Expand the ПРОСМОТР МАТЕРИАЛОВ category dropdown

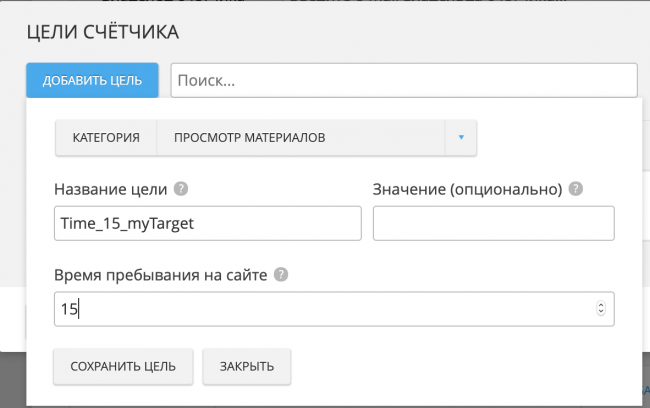pyautogui.click(x=300, y=137)
